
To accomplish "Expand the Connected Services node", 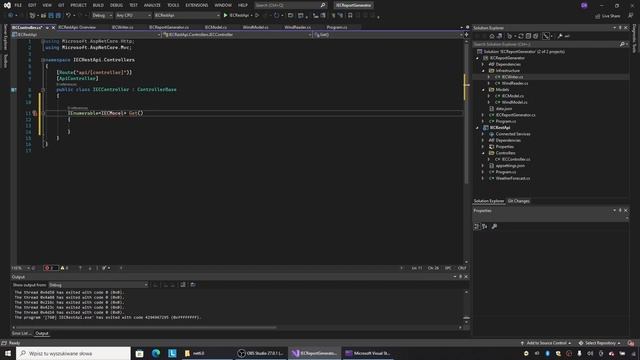I will click(x=483, y=134).
